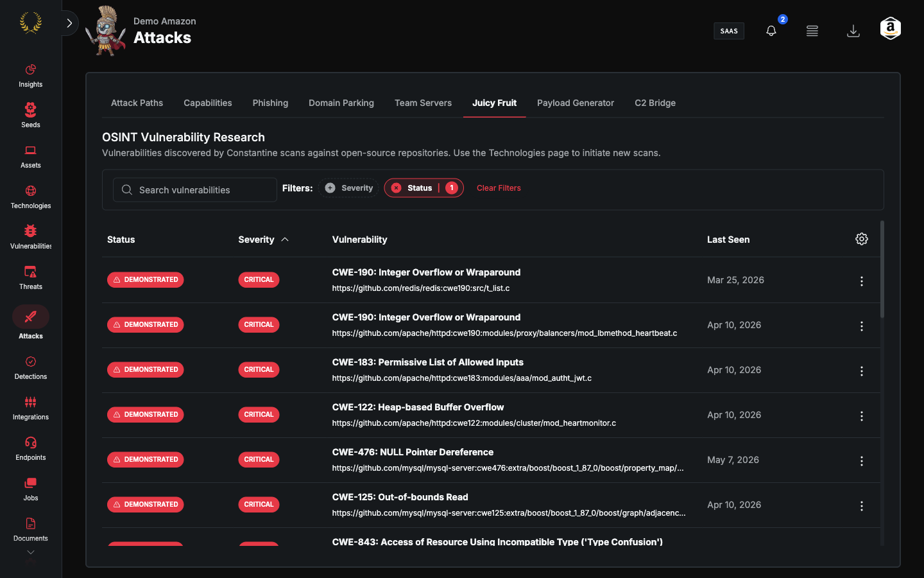Focus the Search vulnerabilities field
924x578 pixels.
[x=195, y=189]
